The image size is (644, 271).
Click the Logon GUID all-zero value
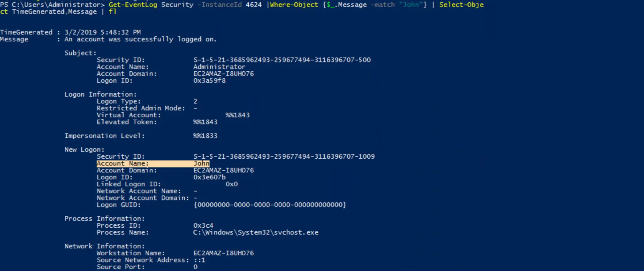pos(270,205)
